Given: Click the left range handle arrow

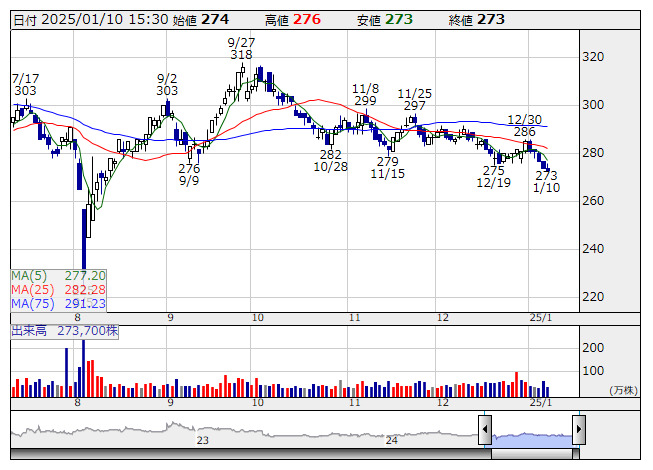Looking at the screenshot, I should point(485,429).
